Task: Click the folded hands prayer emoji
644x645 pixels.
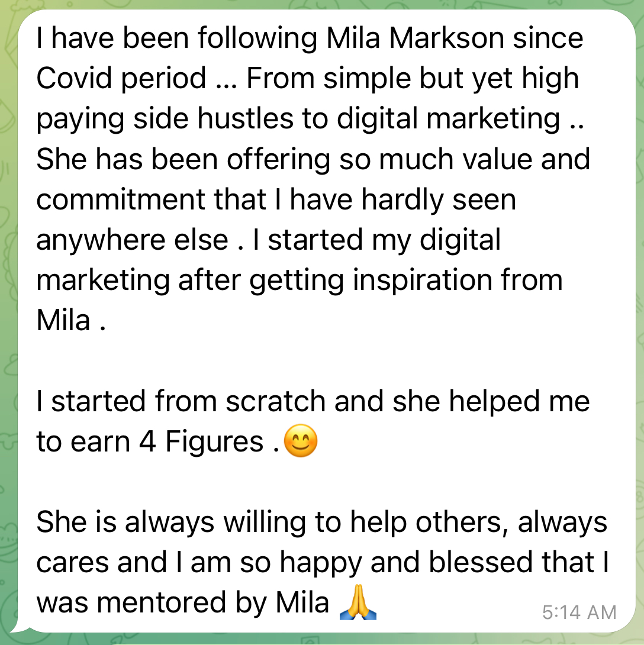Action: (x=358, y=602)
